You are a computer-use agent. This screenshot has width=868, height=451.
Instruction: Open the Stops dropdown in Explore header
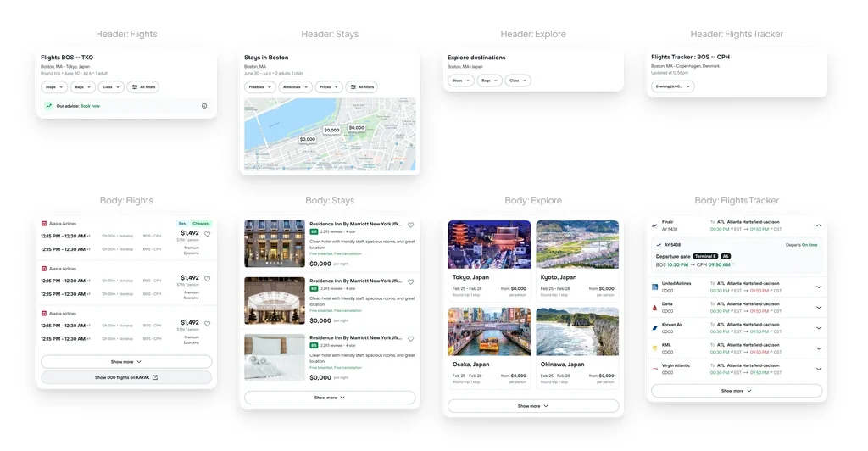(x=460, y=81)
